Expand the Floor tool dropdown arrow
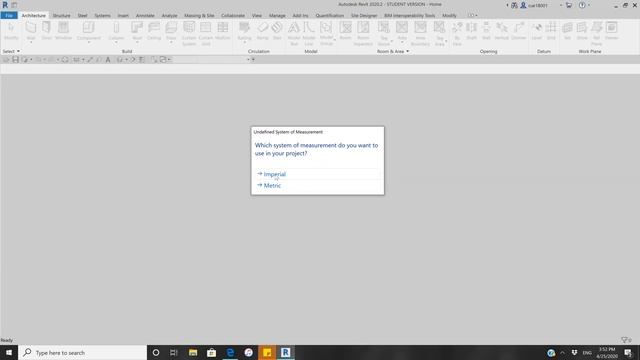The image size is (640, 360). coord(171,42)
